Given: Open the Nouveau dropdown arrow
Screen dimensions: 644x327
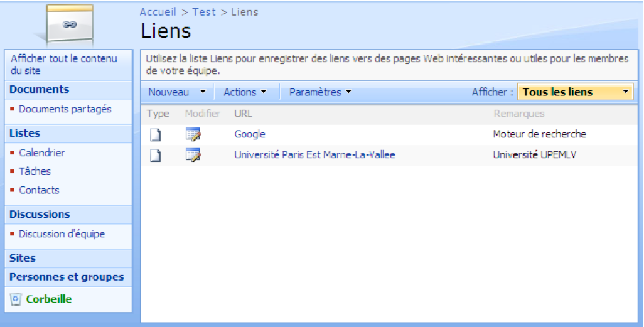Looking at the screenshot, I should click(x=202, y=92).
